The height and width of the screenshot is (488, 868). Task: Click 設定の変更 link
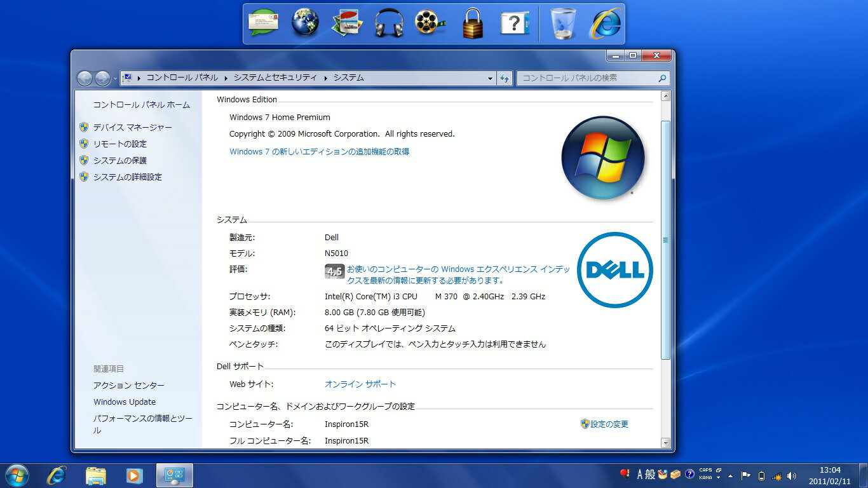609,424
